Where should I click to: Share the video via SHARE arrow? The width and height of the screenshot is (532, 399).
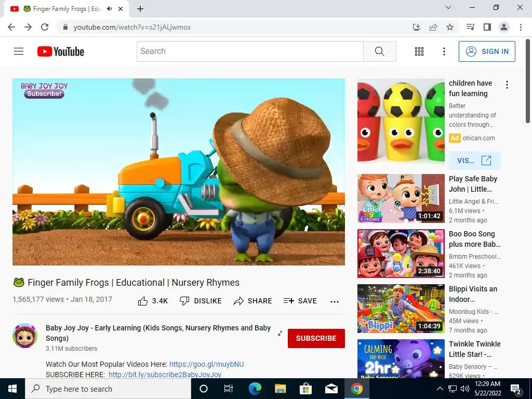pos(253,301)
